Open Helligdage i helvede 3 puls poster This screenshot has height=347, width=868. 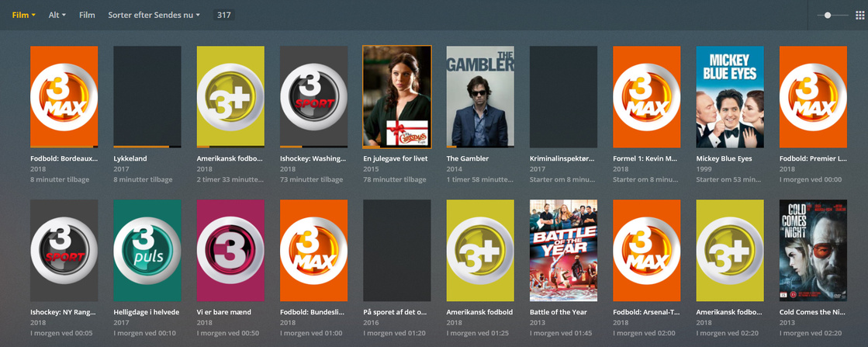147,251
